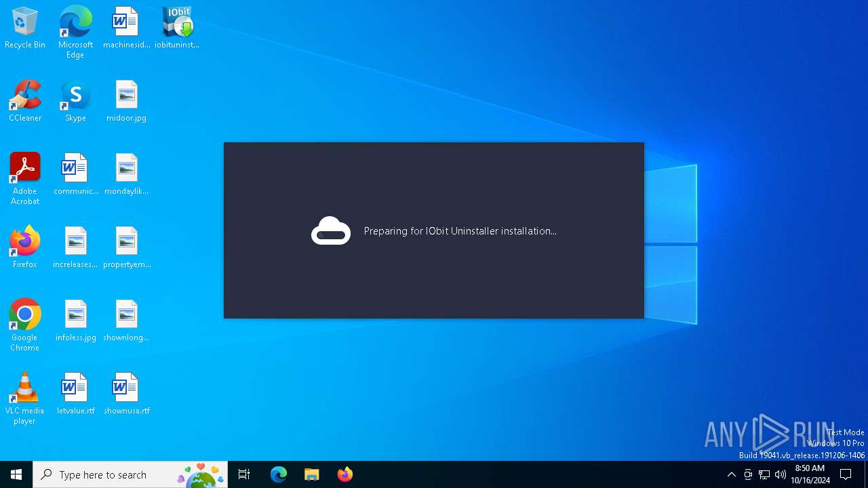This screenshot has height=488, width=868.
Task: Expand the hidden system tray icons
Action: (x=731, y=474)
